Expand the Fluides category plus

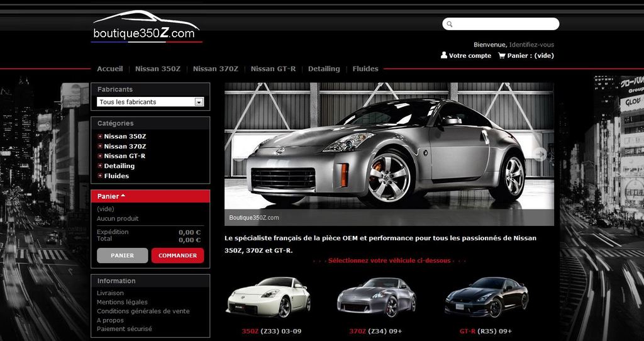pyautogui.click(x=100, y=176)
